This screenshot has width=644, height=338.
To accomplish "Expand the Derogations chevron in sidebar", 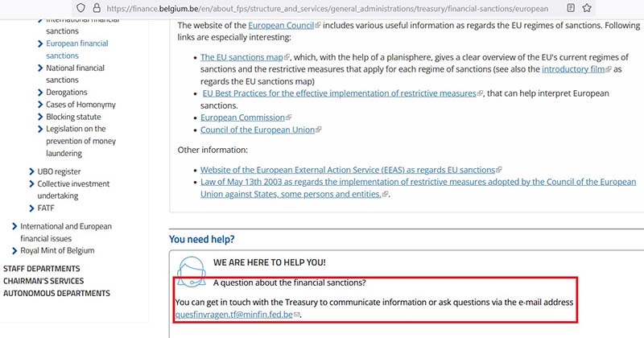I will point(39,93).
